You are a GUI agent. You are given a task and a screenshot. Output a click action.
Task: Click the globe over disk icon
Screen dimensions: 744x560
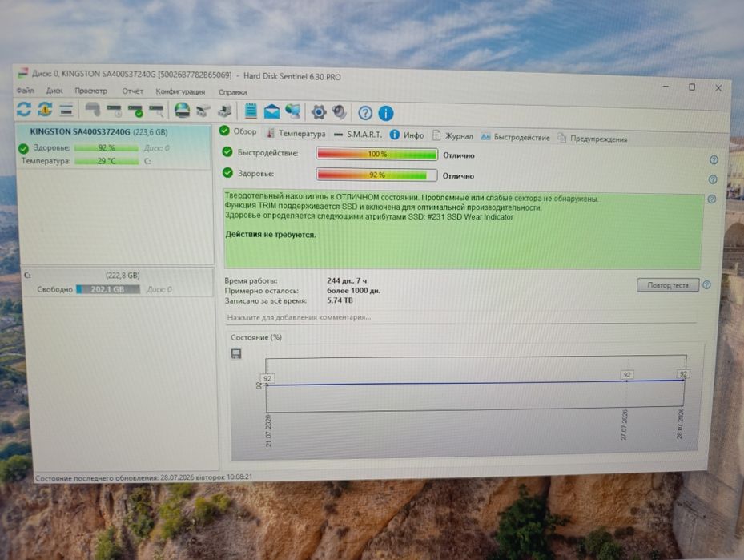[x=183, y=111]
